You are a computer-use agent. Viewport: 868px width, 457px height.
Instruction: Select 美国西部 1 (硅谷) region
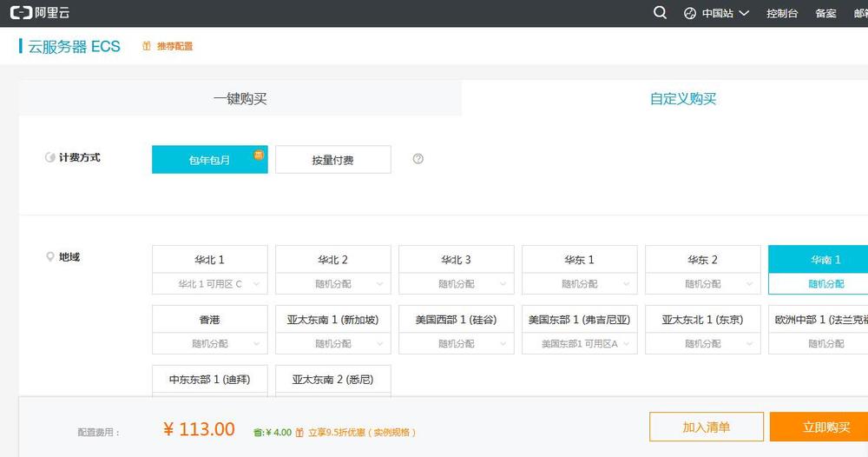457,319
